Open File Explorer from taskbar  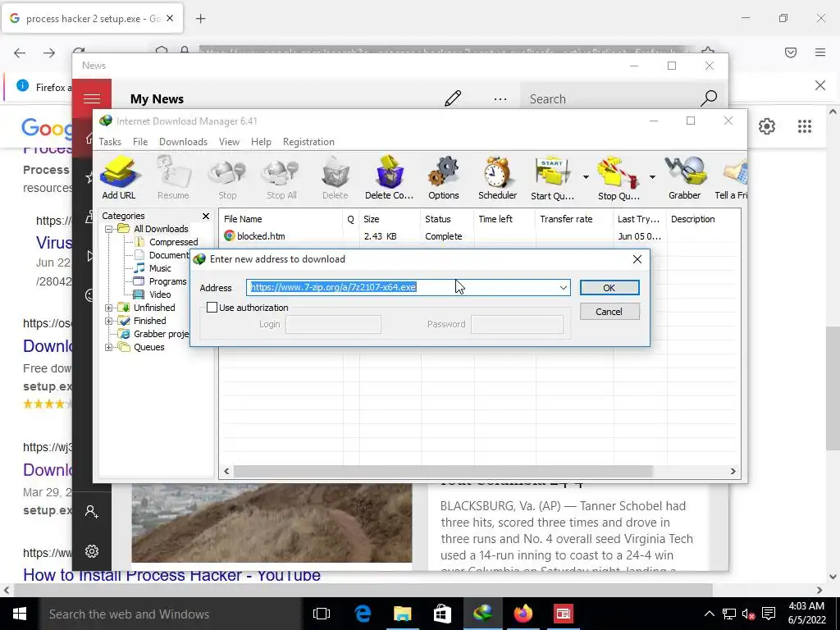[x=402, y=614]
